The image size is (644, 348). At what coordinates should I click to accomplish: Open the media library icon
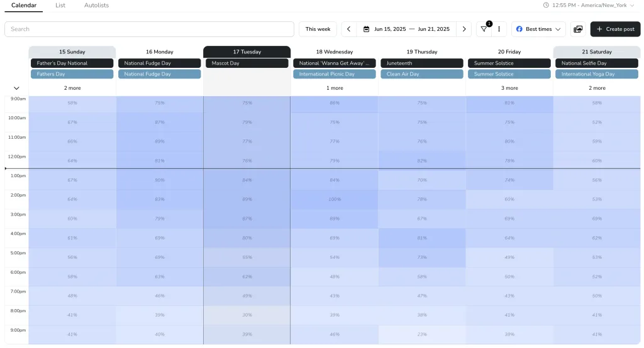click(x=578, y=29)
